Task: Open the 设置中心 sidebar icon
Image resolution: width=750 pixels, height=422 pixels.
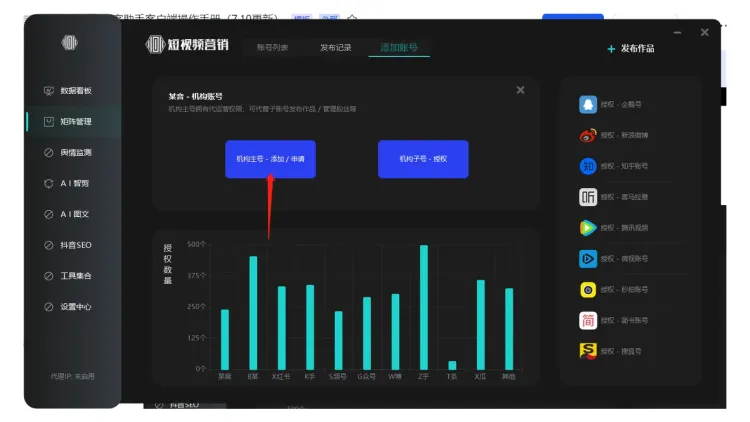Action: (49, 307)
